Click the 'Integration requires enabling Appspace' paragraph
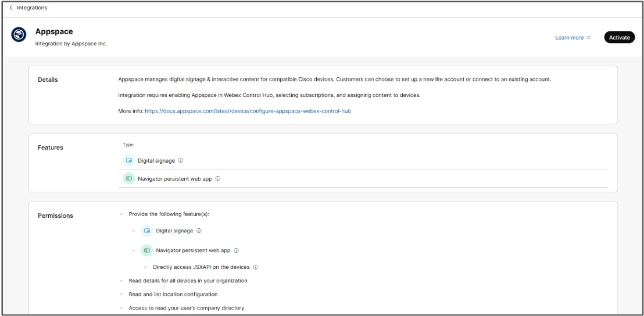644x316 pixels. (270, 95)
